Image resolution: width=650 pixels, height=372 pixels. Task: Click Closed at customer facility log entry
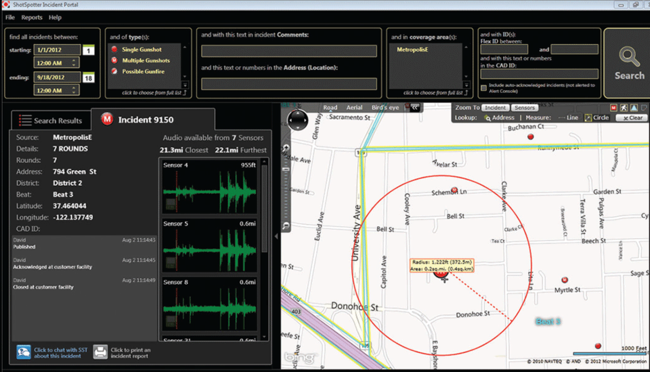(84, 284)
